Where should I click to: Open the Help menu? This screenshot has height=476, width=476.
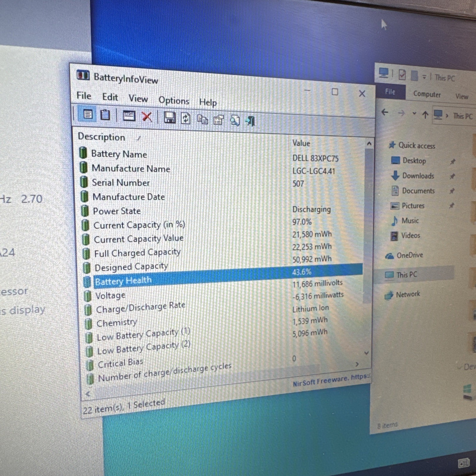click(x=208, y=102)
